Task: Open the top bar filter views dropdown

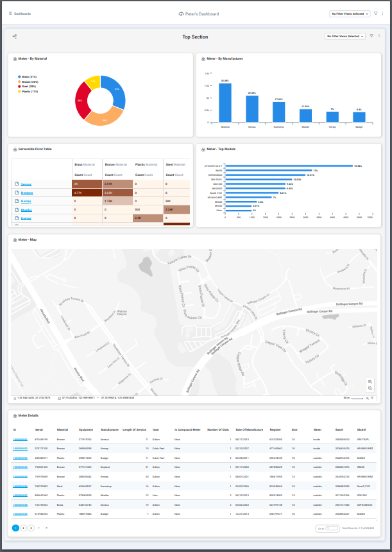Action: point(348,13)
